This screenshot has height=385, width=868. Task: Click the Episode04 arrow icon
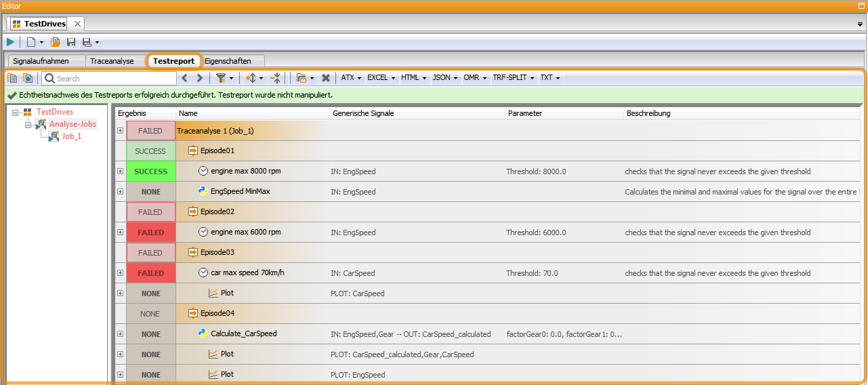click(x=192, y=313)
